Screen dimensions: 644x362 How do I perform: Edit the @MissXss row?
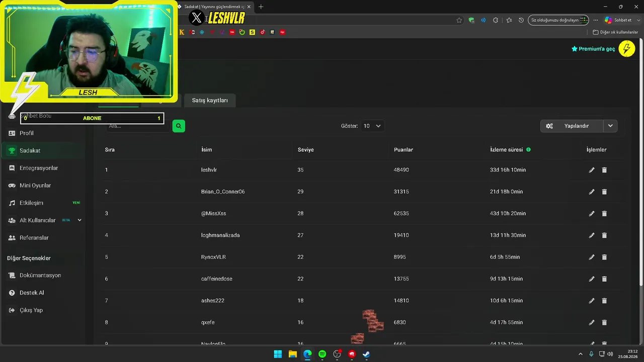(x=592, y=213)
